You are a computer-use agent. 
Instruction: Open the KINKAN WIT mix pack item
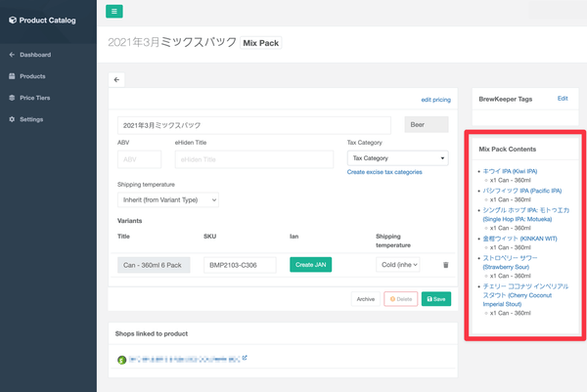pyautogui.click(x=519, y=239)
